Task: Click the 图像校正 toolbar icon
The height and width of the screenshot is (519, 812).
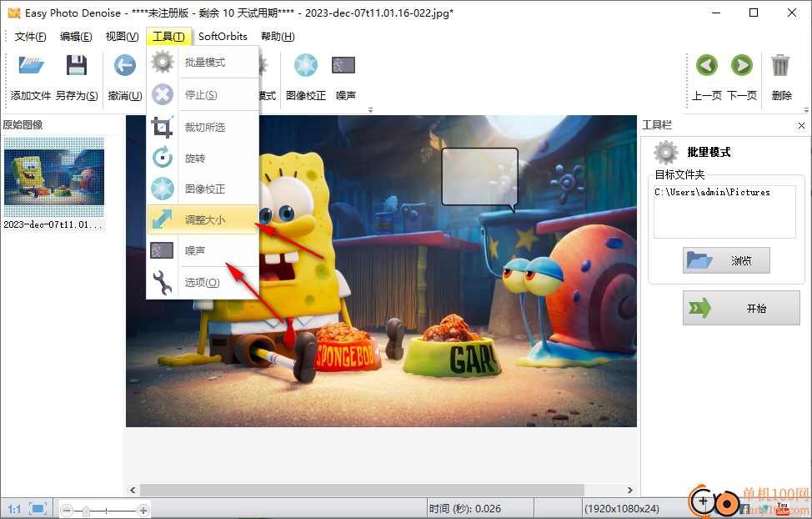Action: [305, 65]
